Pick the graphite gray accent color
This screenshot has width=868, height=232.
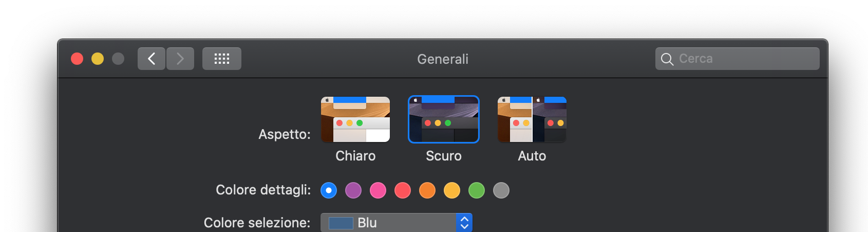tap(501, 190)
